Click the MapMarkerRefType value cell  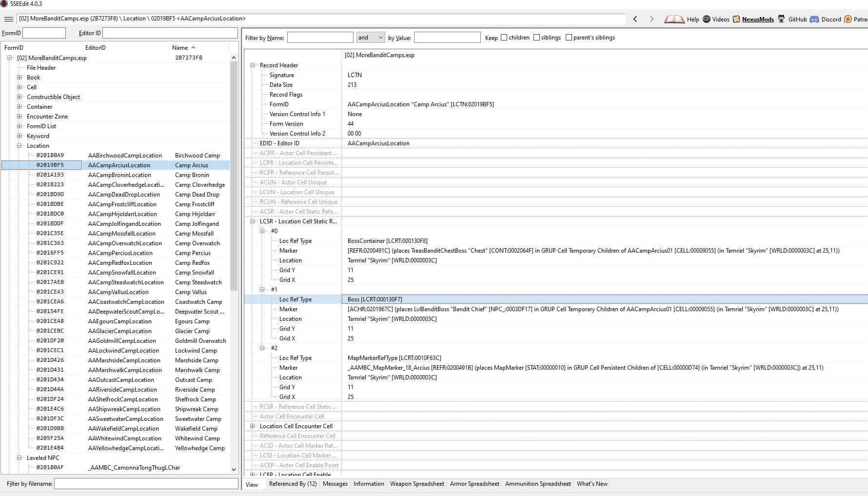pos(394,357)
